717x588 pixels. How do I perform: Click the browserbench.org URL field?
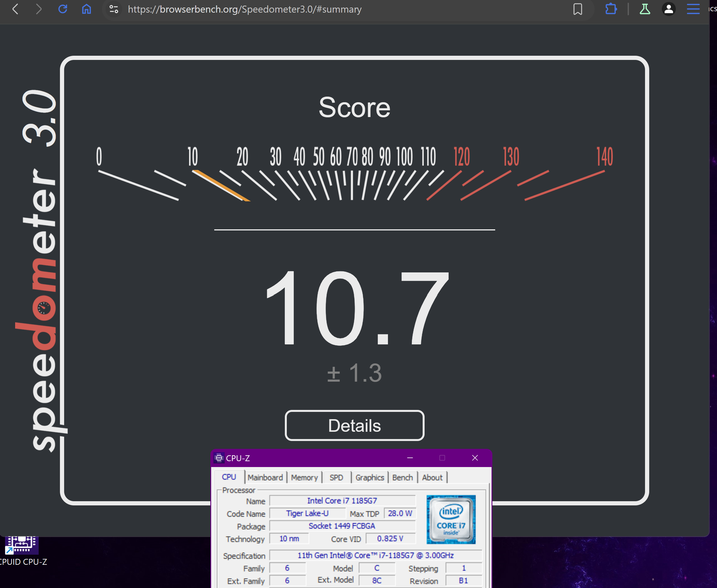244,9
